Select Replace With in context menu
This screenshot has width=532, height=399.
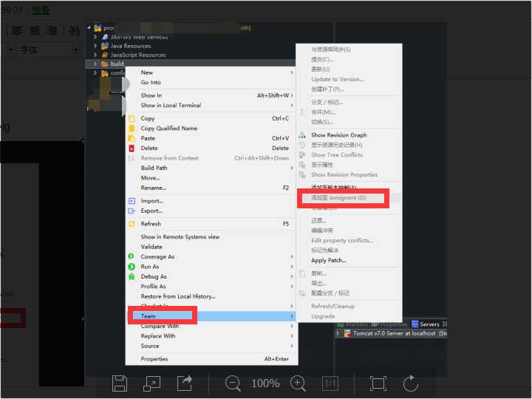point(158,336)
